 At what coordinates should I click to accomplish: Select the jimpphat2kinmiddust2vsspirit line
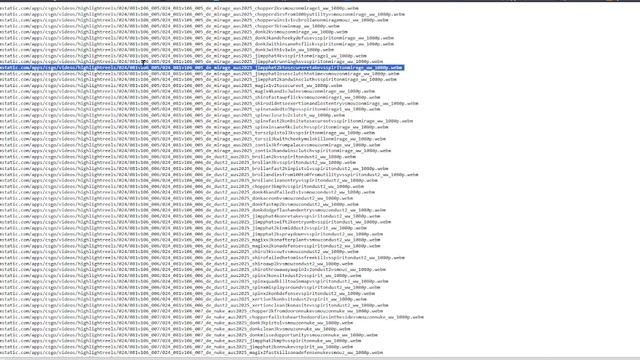point(183,228)
